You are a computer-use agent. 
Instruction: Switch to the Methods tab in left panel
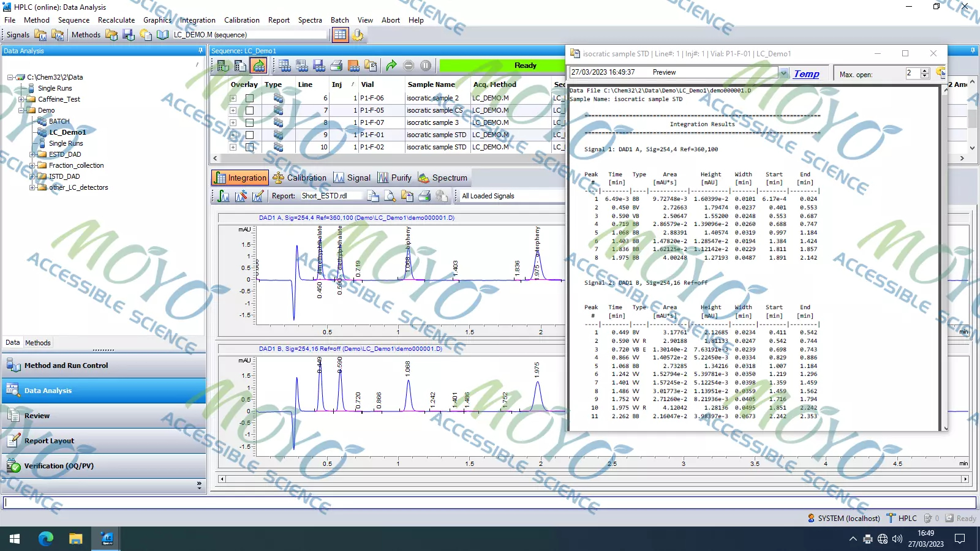click(x=38, y=343)
